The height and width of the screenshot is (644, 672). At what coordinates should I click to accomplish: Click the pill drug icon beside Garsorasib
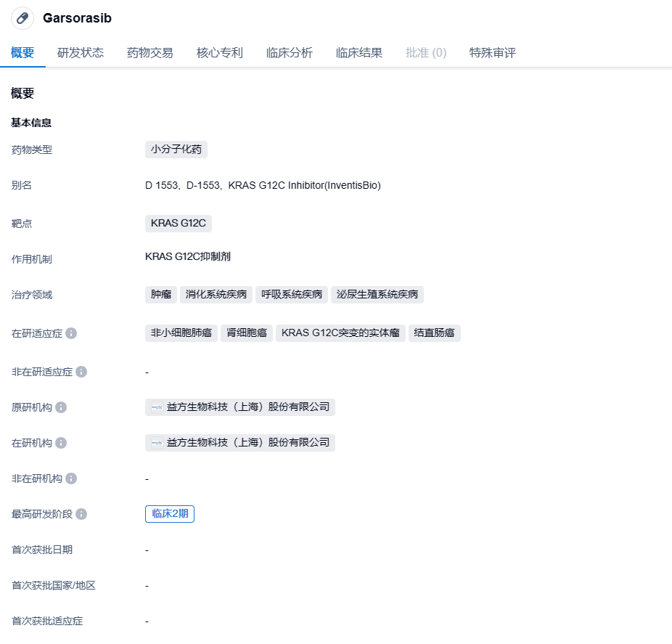(22, 18)
